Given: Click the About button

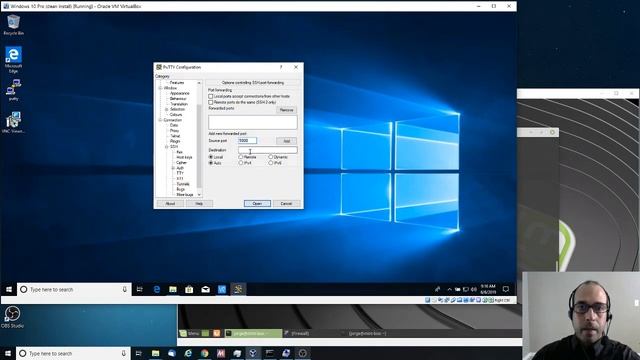Looking at the screenshot, I should 170,203.
